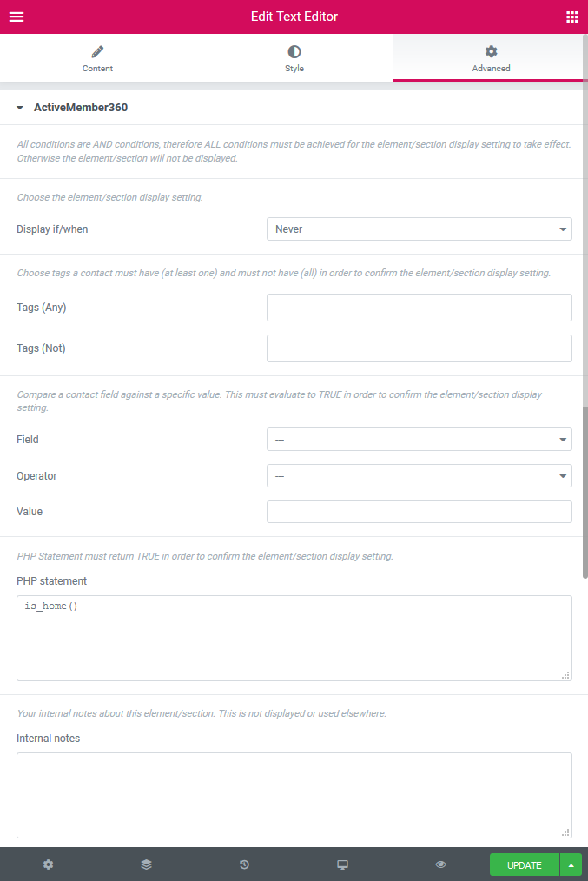Click inside the Internal notes text area
Screen dimensions: 588x881
[x=294, y=795]
